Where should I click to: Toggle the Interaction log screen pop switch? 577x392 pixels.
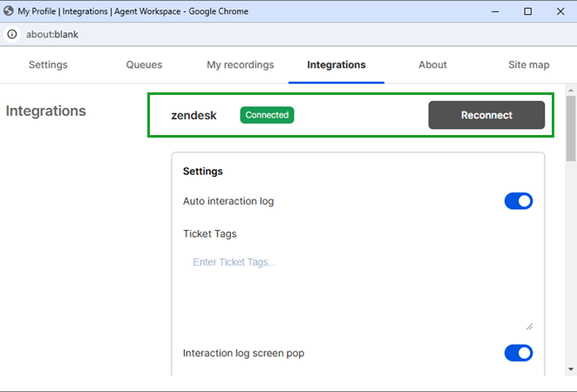(x=519, y=353)
